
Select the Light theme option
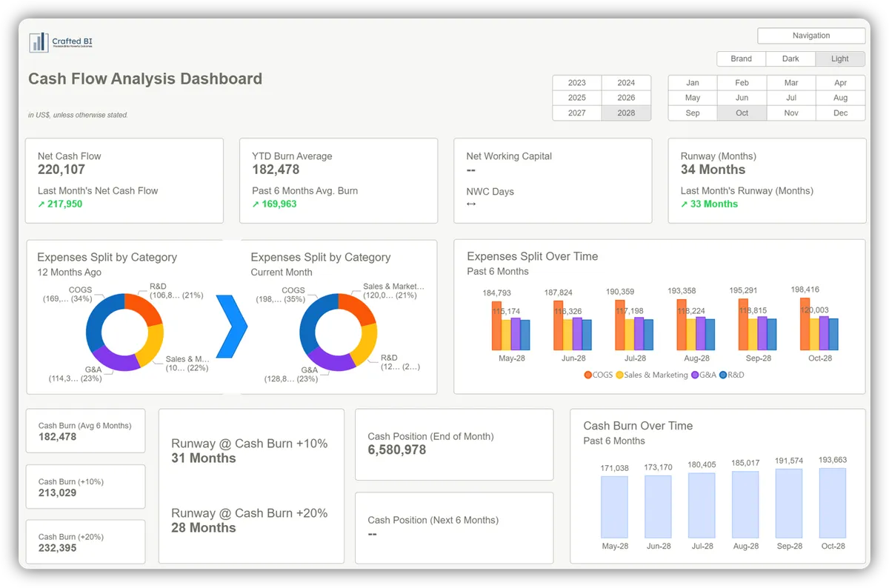tap(840, 59)
